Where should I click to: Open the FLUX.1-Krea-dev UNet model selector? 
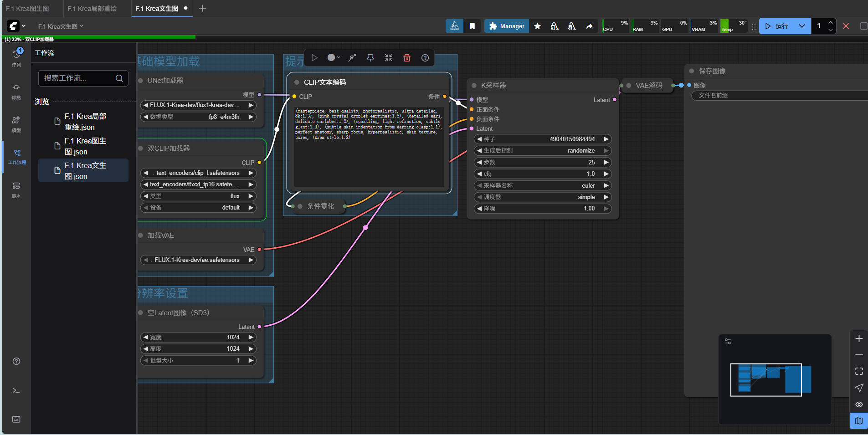coord(198,105)
